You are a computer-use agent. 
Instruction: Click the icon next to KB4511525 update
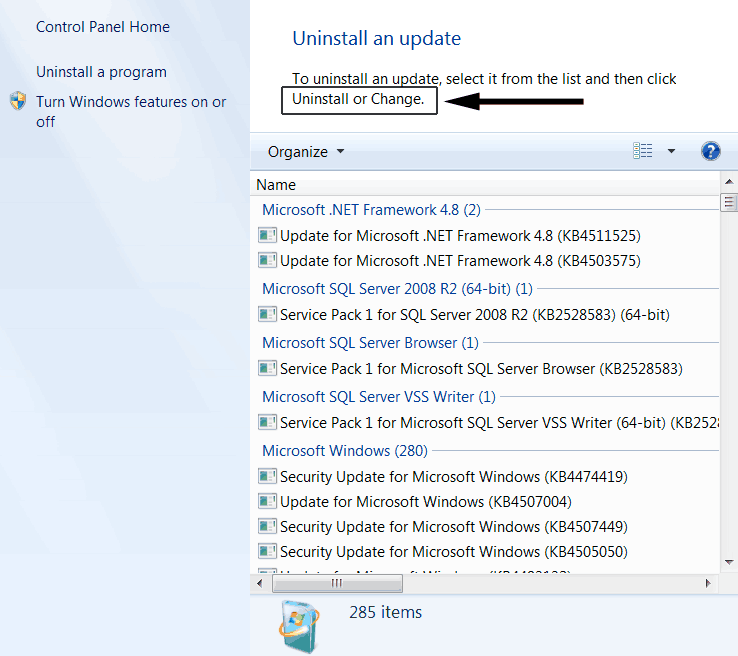(267, 235)
